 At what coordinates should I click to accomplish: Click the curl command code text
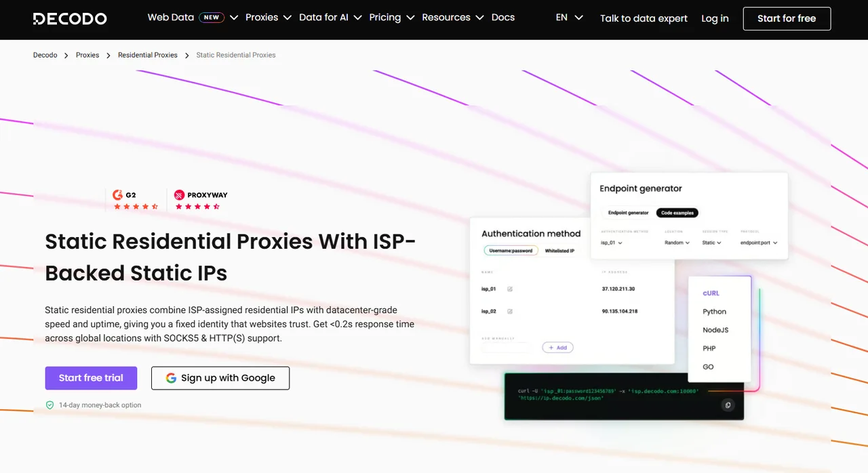coord(608,394)
